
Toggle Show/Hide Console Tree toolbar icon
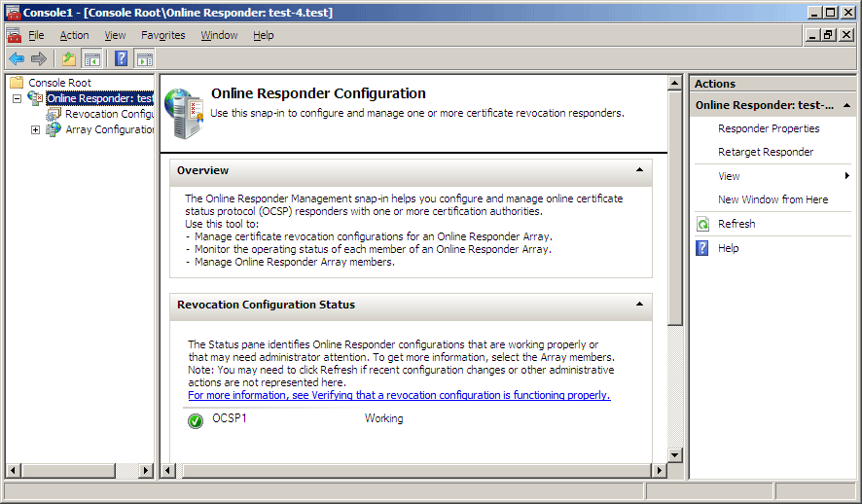pos(91,58)
